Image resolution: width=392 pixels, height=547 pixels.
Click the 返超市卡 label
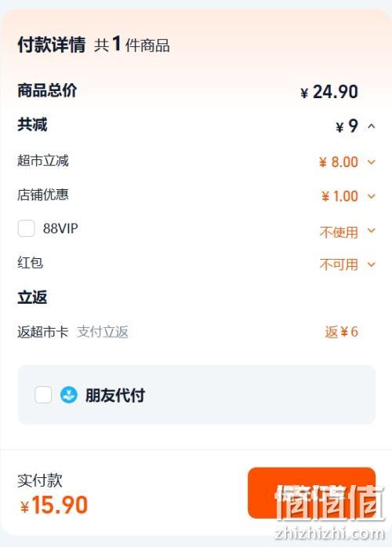[43, 332]
